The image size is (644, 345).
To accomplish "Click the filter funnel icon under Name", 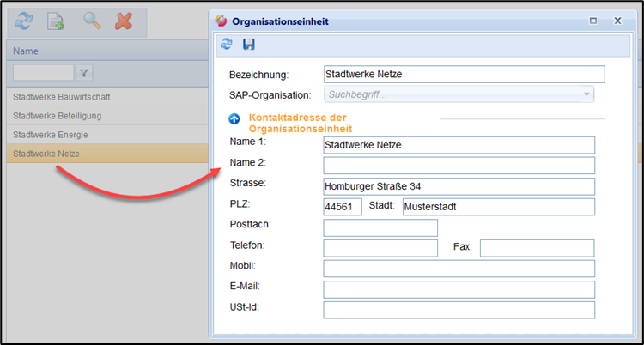I will (x=84, y=73).
